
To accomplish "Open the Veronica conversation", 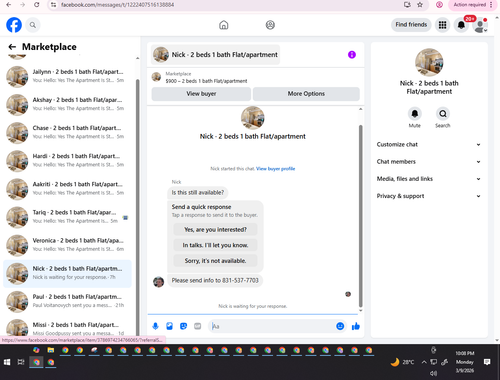I will [x=67, y=245].
